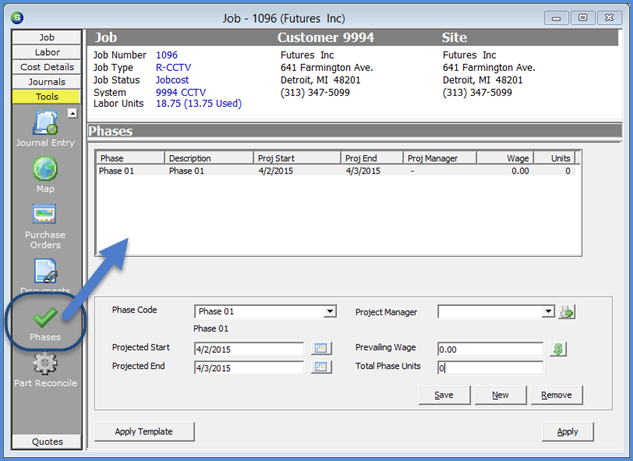
Task: Open the Projected End calendar picker
Action: (321, 367)
